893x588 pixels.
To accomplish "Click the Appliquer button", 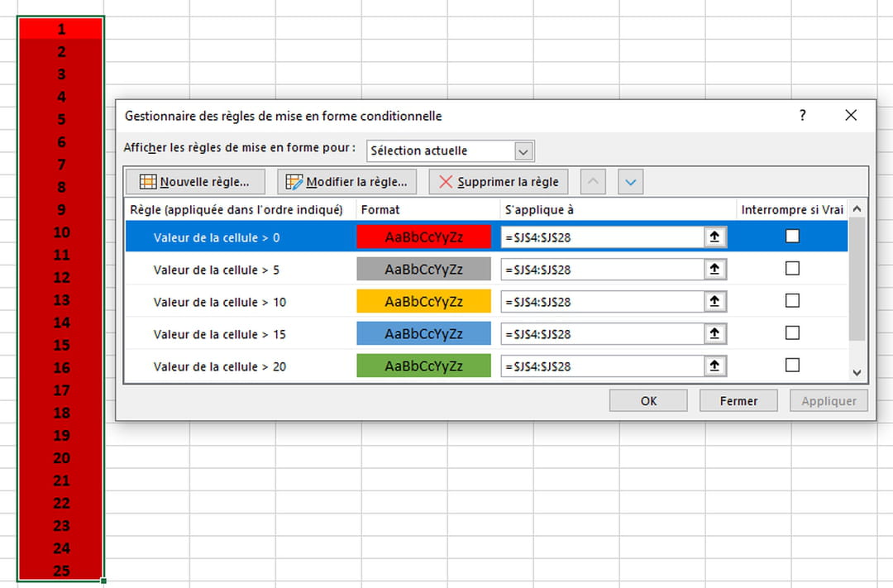I will click(829, 400).
